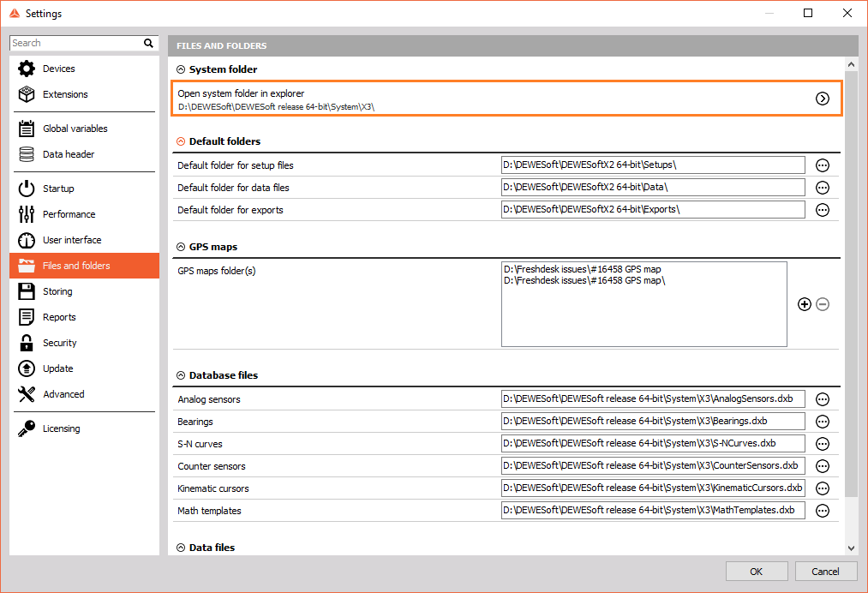Collapse the GPS maps section
868x593 pixels.
(181, 247)
